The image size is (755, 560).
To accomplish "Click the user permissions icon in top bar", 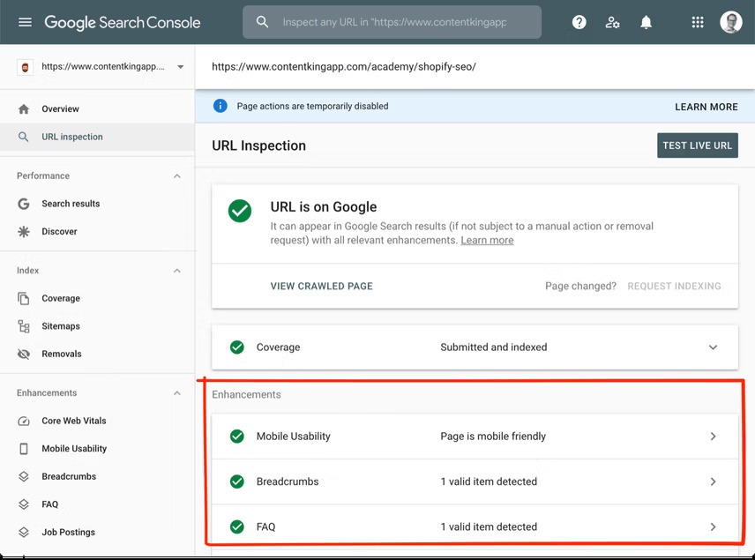I will point(612,22).
